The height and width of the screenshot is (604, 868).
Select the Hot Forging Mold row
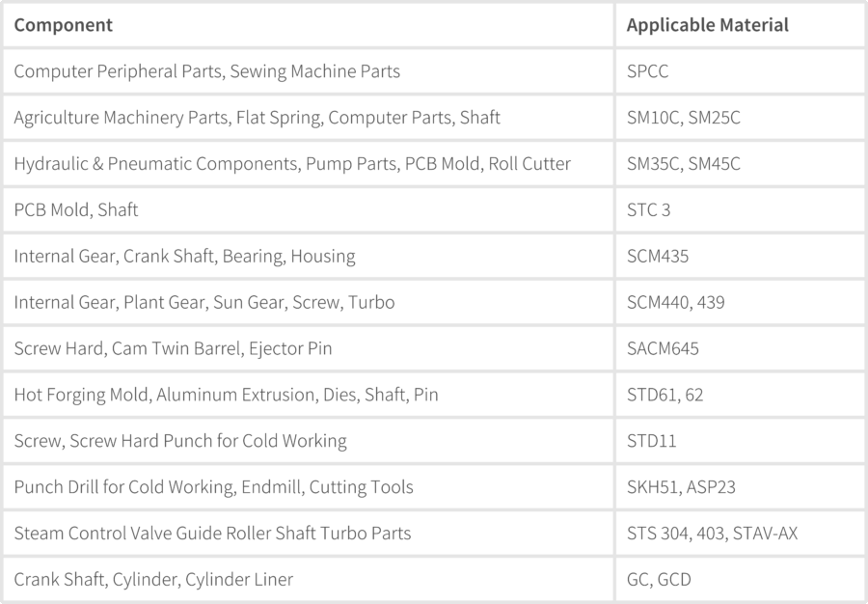tap(434, 395)
